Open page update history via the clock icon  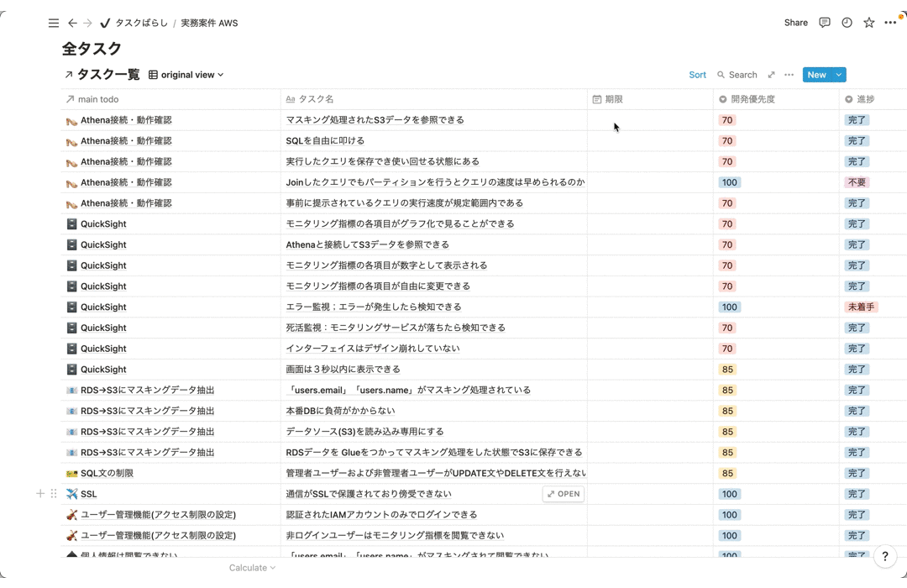tap(846, 23)
